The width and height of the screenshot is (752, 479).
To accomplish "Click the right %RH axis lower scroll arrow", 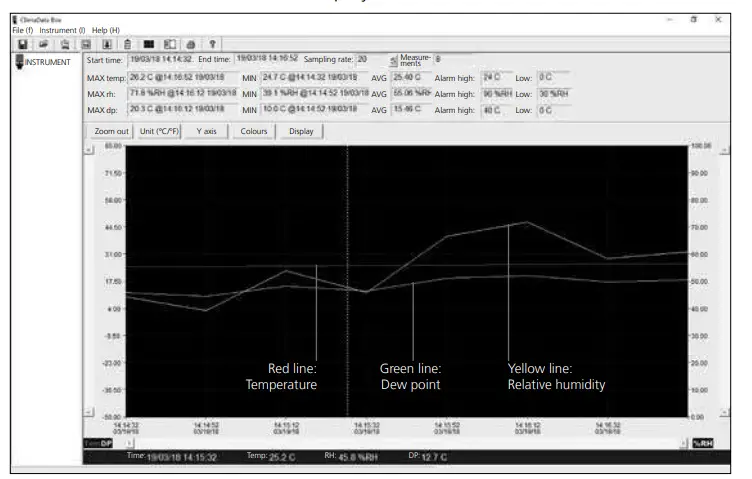I will 725,412.
